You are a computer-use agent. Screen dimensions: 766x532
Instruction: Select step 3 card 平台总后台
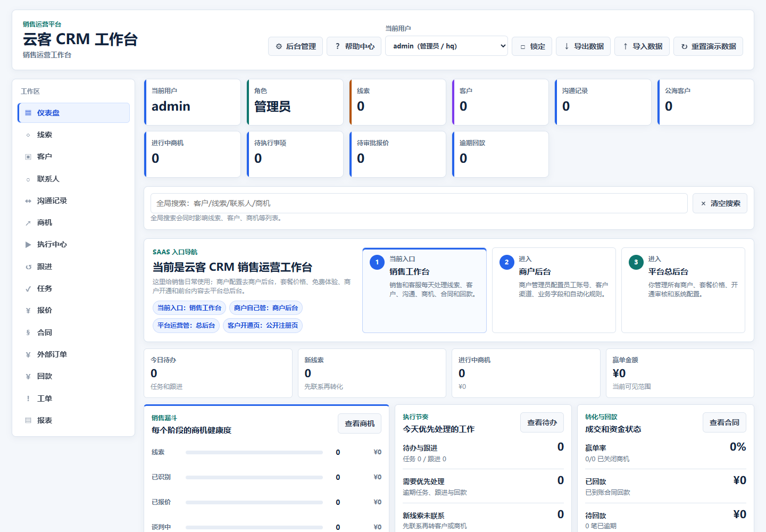point(683,290)
